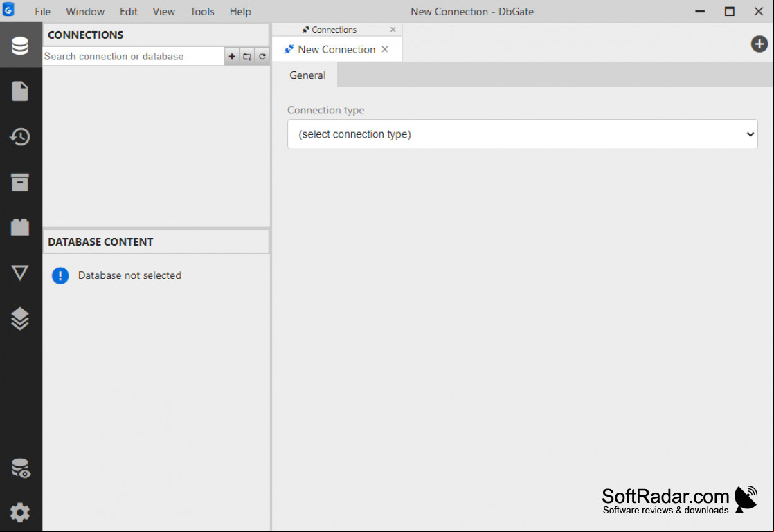Minimize the DbGate window
This screenshot has height=532, width=774.
[700, 11]
